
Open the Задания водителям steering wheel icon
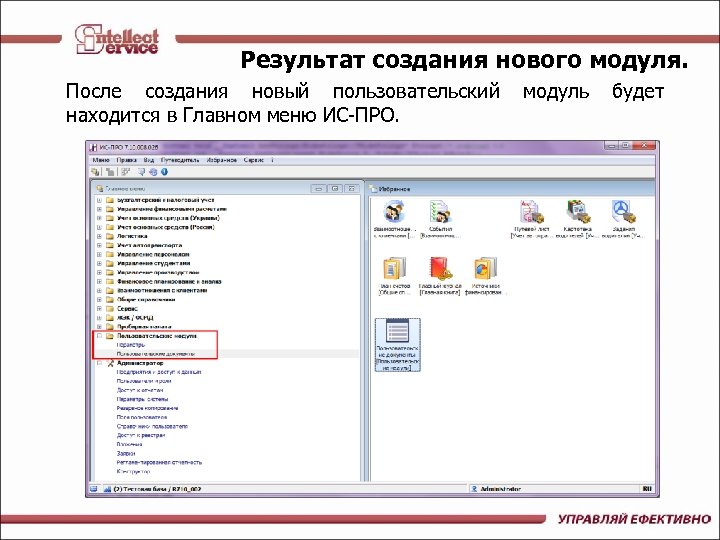tap(623, 212)
